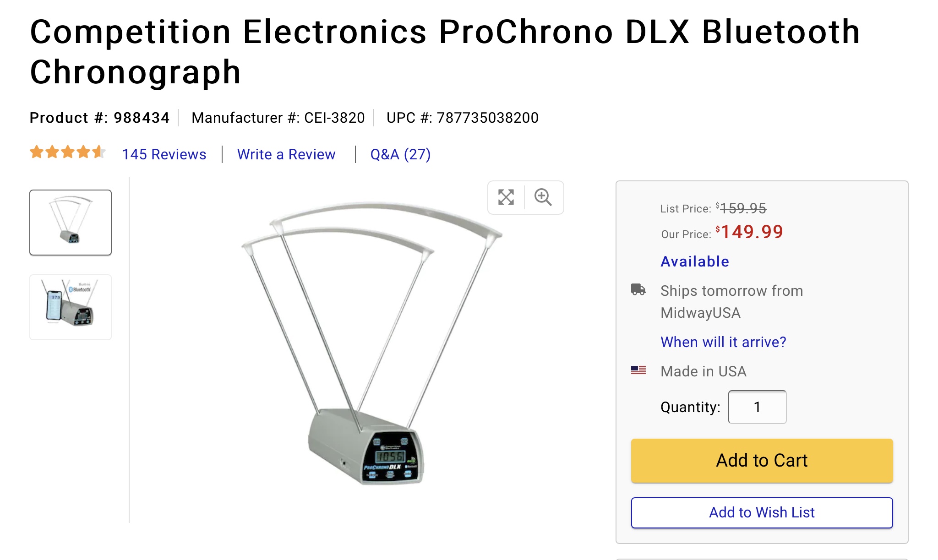This screenshot has width=938, height=560.
Task: Focus the Quantity input field
Action: click(x=757, y=407)
